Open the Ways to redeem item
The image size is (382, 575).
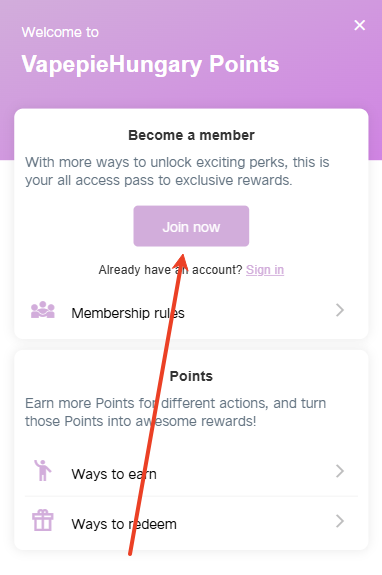tap(191, 522)
